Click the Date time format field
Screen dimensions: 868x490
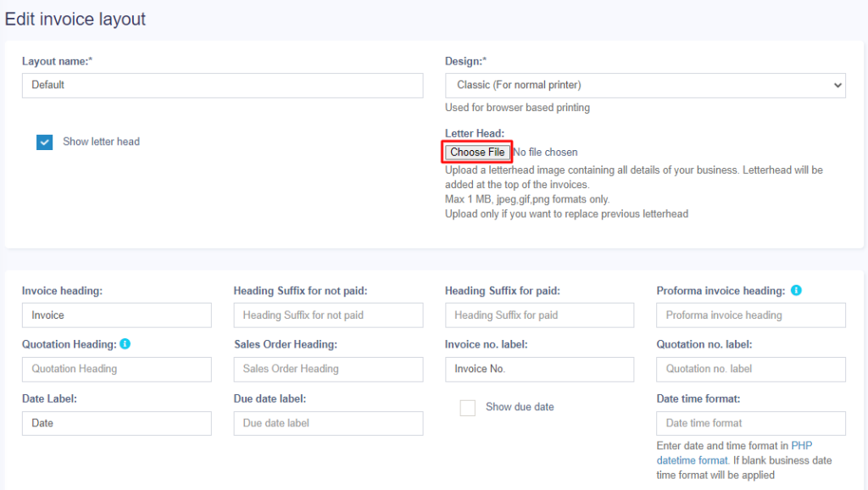(x=751, y=424)
